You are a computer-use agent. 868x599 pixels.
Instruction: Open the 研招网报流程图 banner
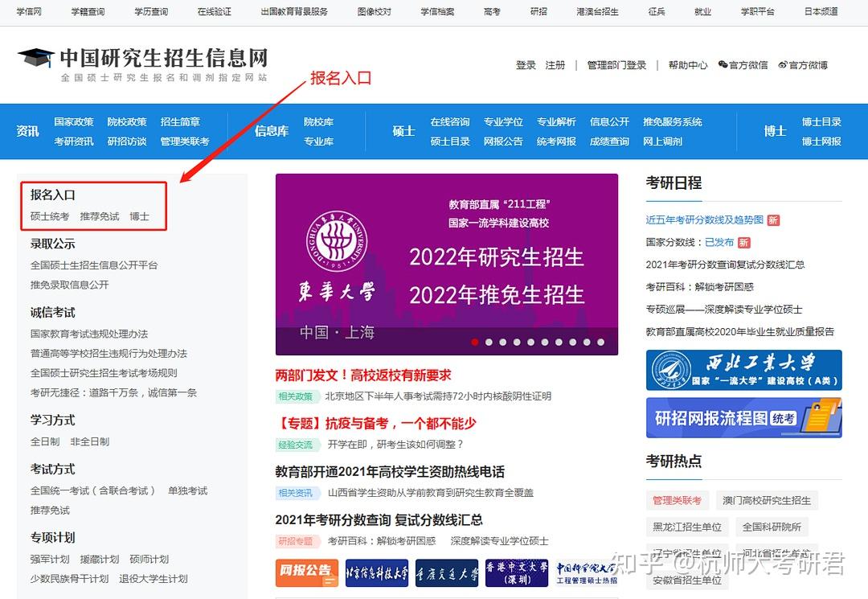click(x=743, y=417)
